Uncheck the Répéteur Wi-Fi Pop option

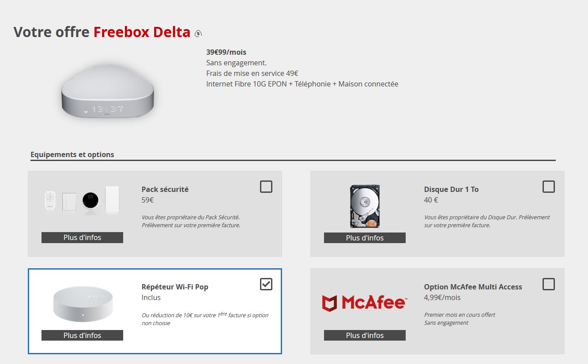coord(266,284)
